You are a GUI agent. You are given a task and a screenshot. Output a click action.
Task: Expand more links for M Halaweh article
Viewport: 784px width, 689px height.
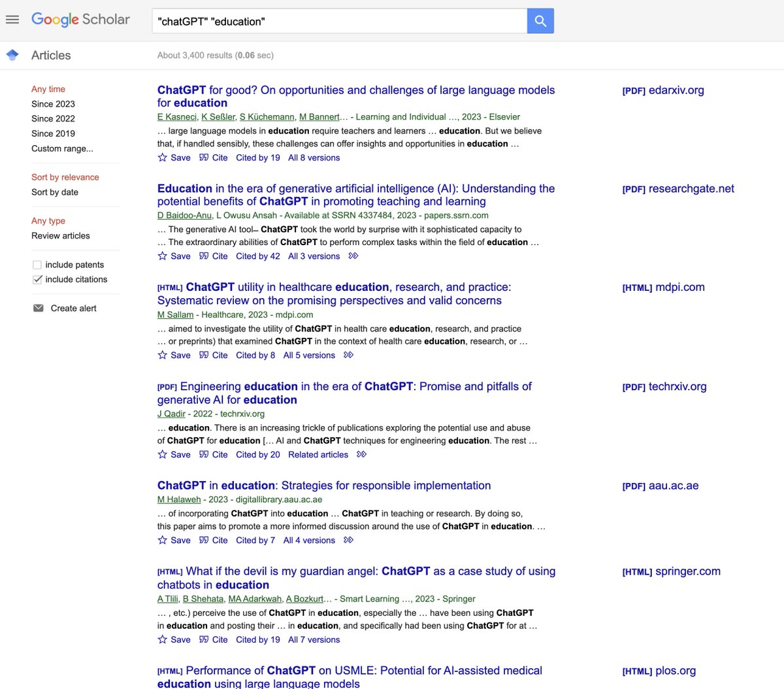[349, 540]
